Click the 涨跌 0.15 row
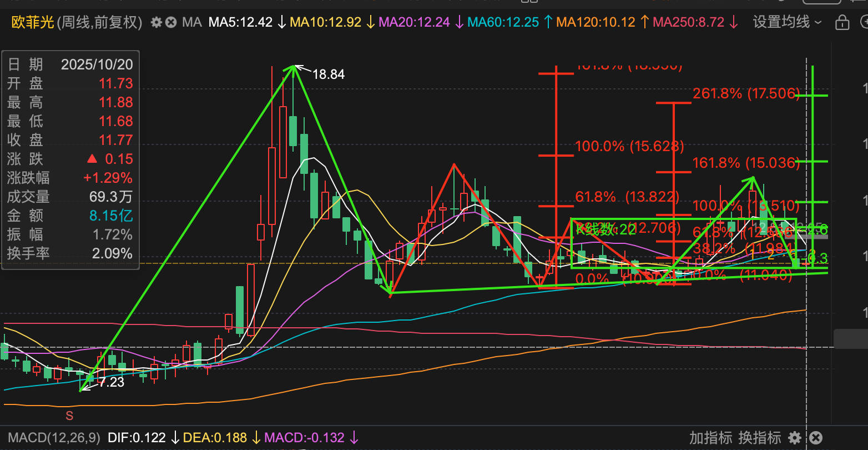The height and width of the screenshot is (450, 868). click(x=70, y=159)
